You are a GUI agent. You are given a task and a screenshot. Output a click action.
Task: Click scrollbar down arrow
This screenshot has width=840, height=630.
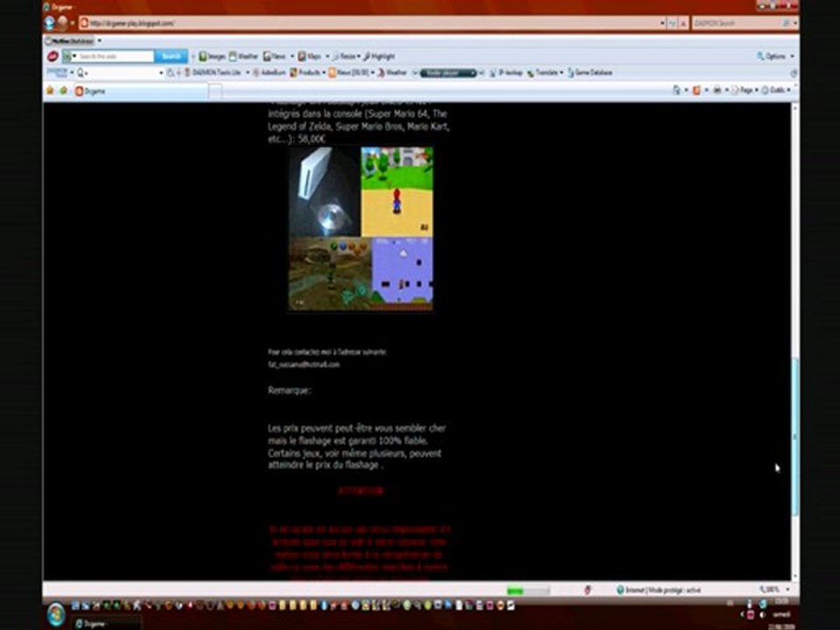coord(795,577)
